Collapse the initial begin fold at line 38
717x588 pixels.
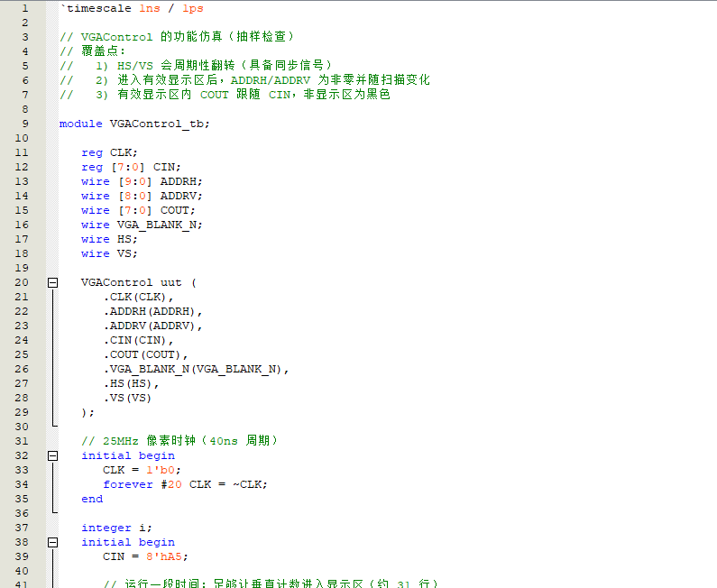tap(52, 542)
